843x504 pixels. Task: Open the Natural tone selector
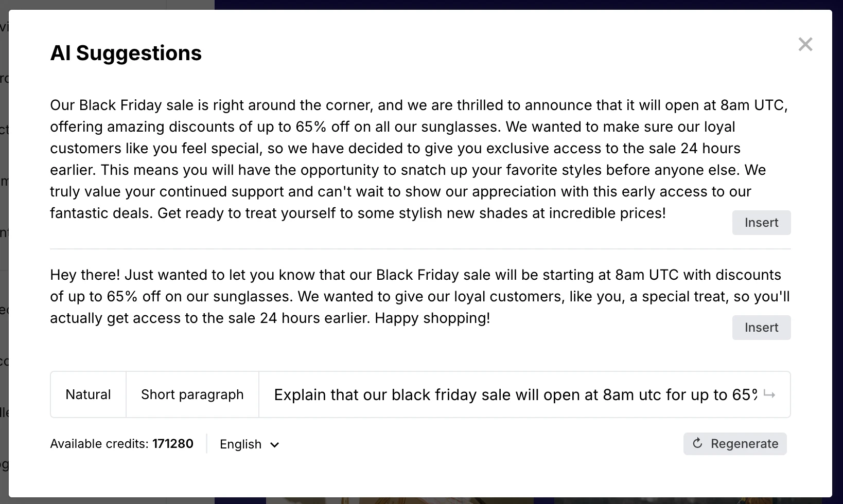(88, 394)
